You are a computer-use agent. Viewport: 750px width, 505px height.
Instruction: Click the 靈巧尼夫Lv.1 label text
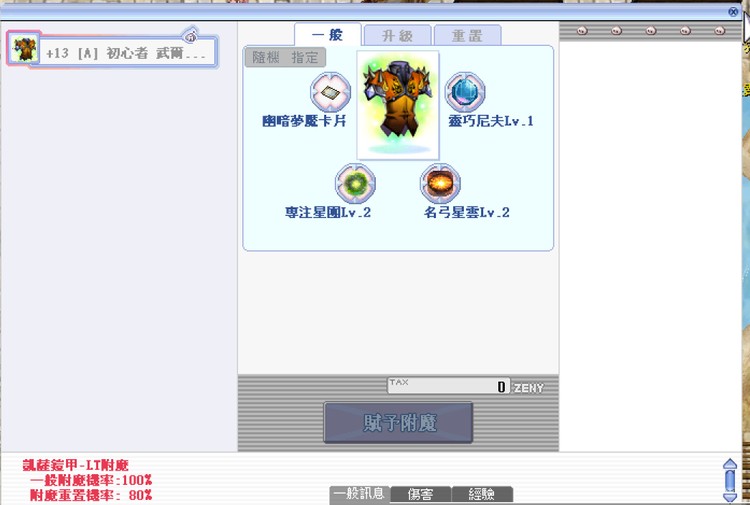coord(491,121)
